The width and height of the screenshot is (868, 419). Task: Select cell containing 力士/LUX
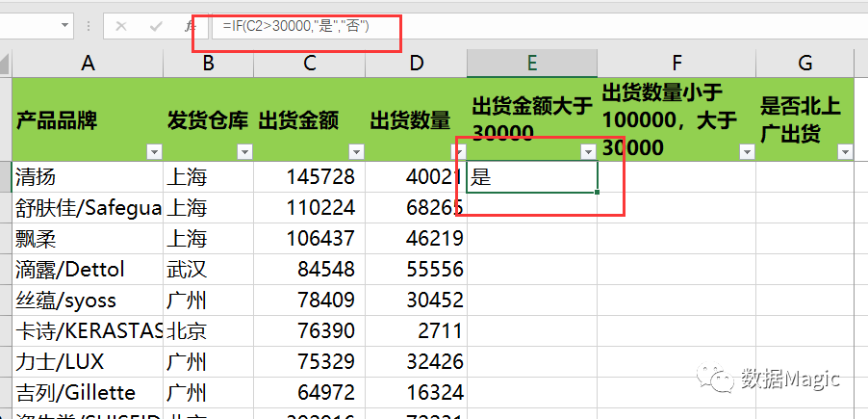(x=88, y=362)
